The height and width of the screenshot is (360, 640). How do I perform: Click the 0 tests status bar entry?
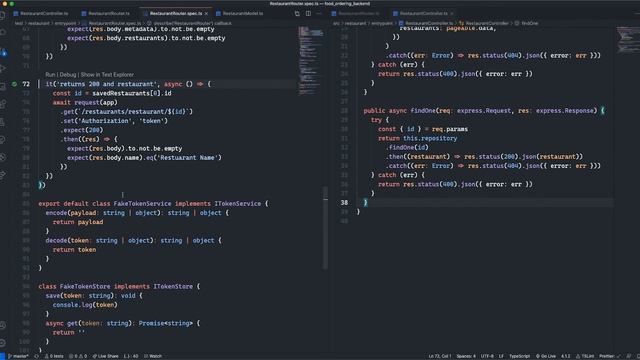[54, 356]
